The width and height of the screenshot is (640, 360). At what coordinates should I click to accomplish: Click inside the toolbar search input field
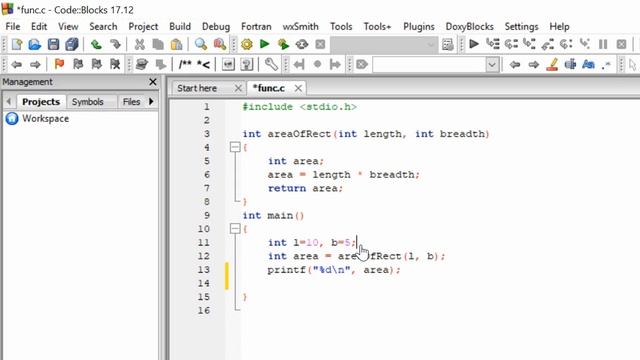tap(429, 64)
